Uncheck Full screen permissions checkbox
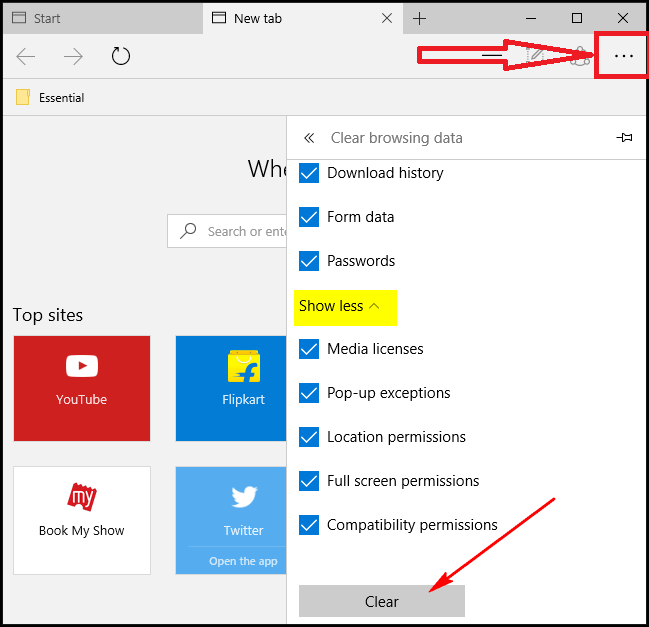649x627 pixels. tap(309, 481)
